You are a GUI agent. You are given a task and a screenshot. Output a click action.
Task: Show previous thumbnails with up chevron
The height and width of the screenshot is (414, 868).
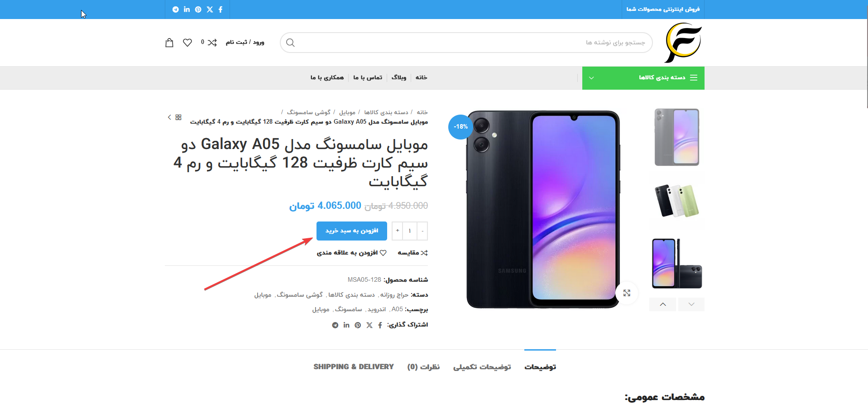pos(663,304)
